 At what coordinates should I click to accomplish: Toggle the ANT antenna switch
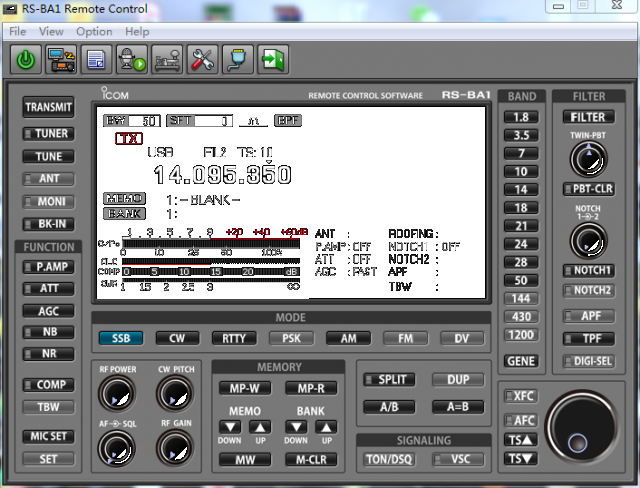pos(49,179)
